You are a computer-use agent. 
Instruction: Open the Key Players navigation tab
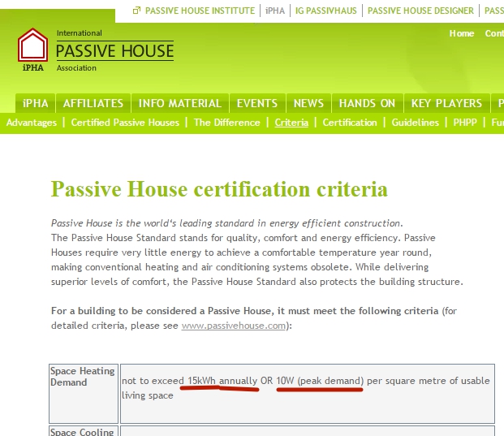click(x=446, y=103)
